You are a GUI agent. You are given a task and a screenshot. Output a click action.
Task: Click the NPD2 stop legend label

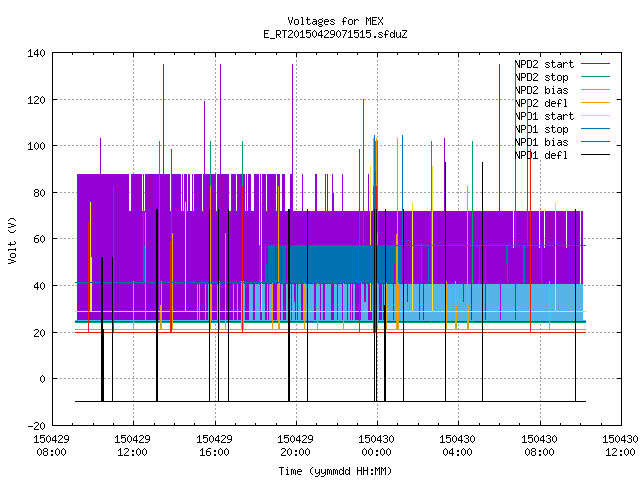541,77
